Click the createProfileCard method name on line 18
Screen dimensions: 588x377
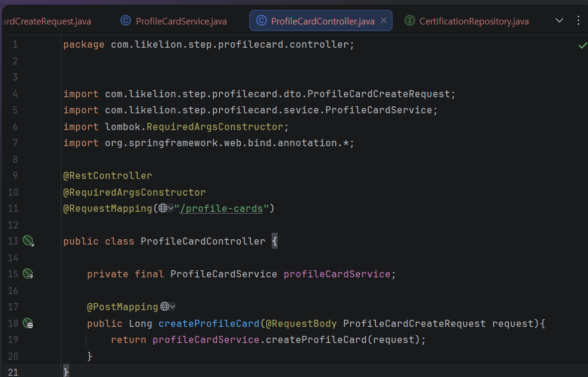point(209,324)
